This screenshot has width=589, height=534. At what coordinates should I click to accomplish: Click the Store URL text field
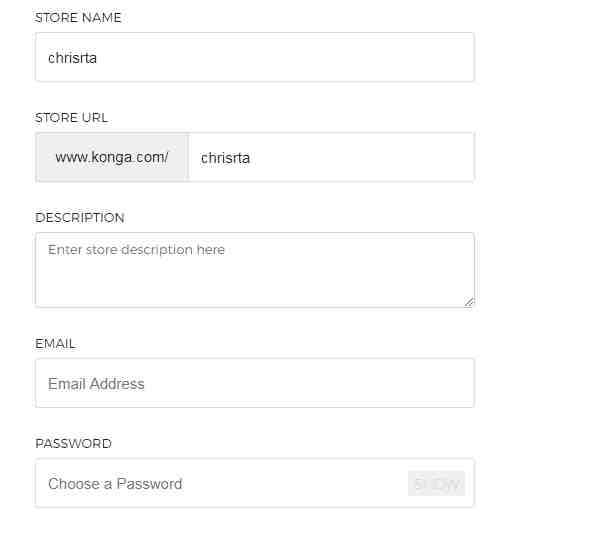(332, 157)
